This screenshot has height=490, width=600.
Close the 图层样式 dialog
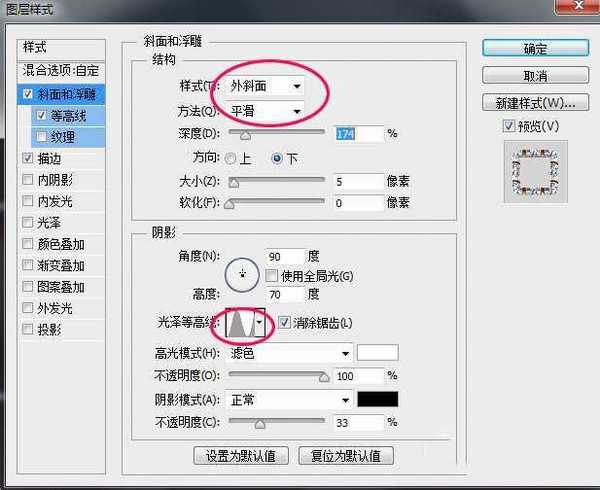tap(577, 6)
